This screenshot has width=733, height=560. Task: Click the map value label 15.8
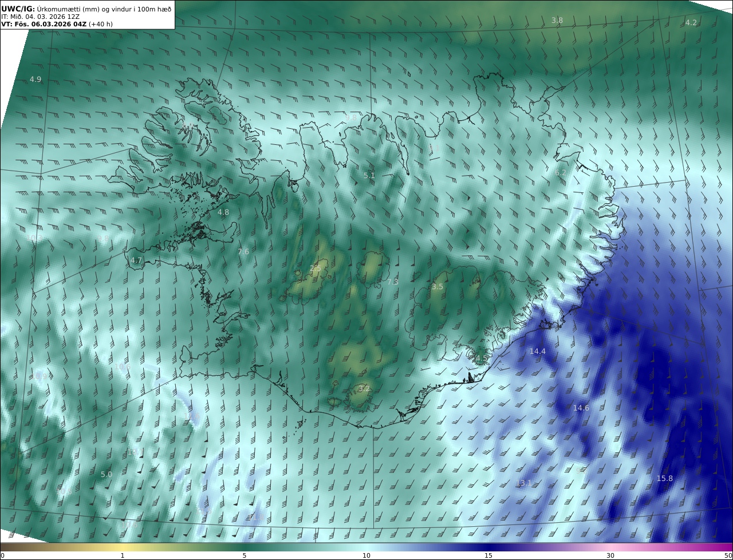(665, 479)
